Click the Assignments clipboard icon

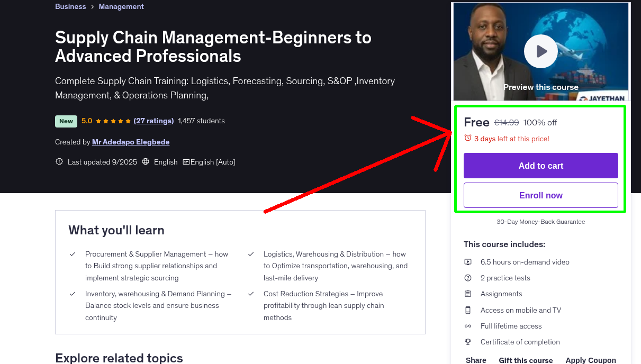(468, 294)
